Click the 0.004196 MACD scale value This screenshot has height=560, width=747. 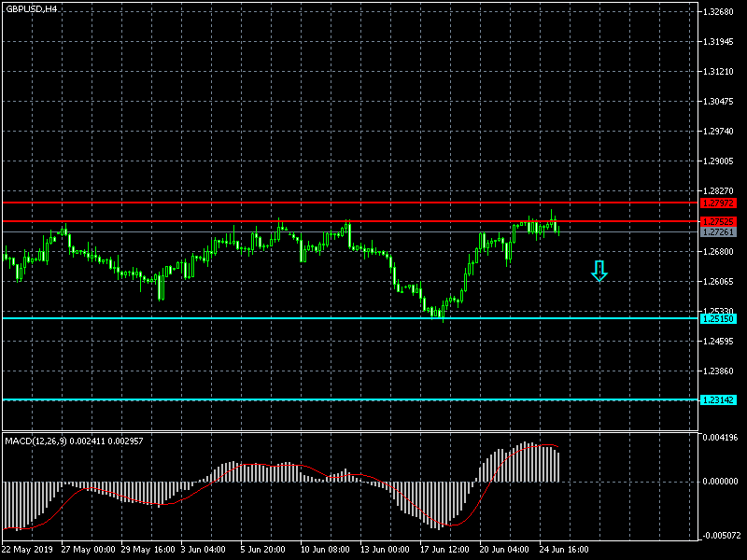point(720,437)
